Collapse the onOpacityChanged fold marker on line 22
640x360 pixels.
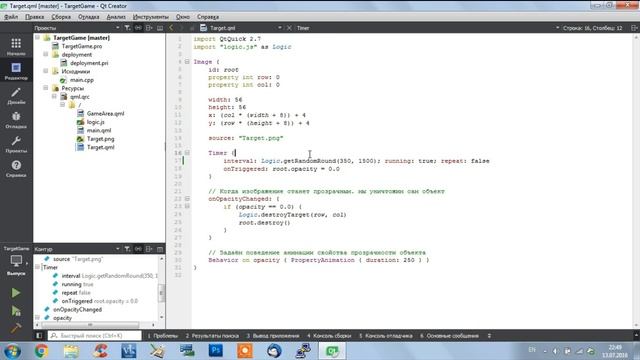click(x=187, y=198)
